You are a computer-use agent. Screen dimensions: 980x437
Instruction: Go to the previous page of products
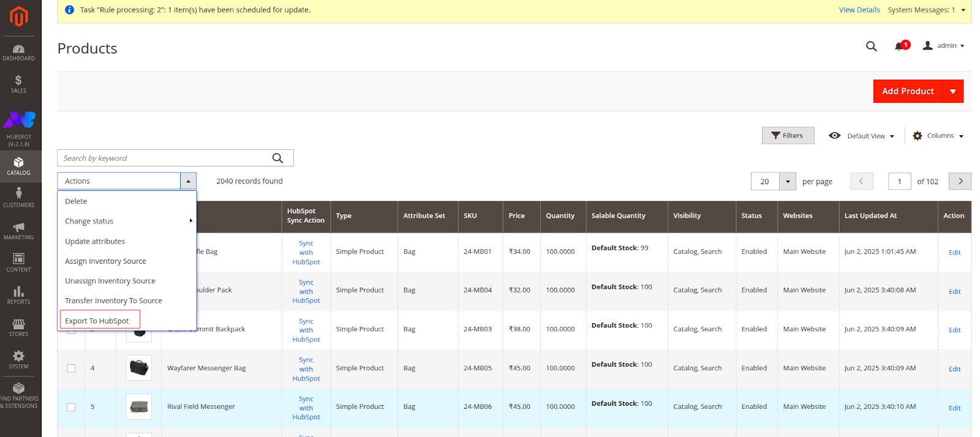(861, 181)
